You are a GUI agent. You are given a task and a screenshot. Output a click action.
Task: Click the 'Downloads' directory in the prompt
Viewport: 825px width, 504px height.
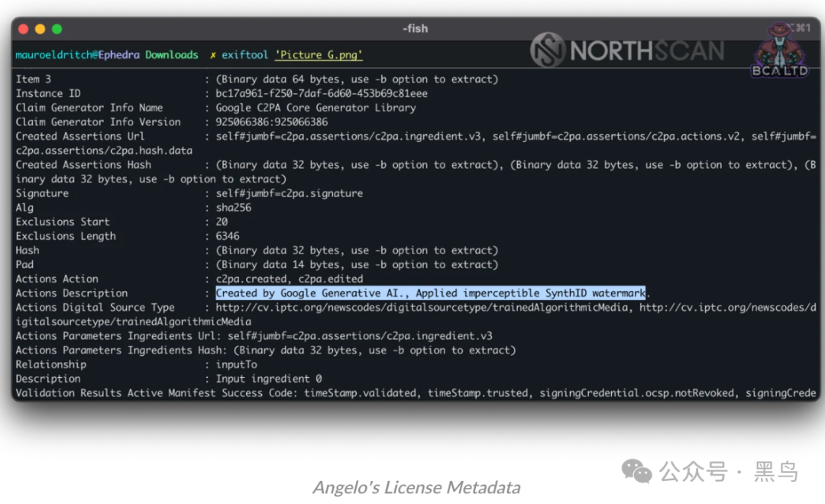172,55
